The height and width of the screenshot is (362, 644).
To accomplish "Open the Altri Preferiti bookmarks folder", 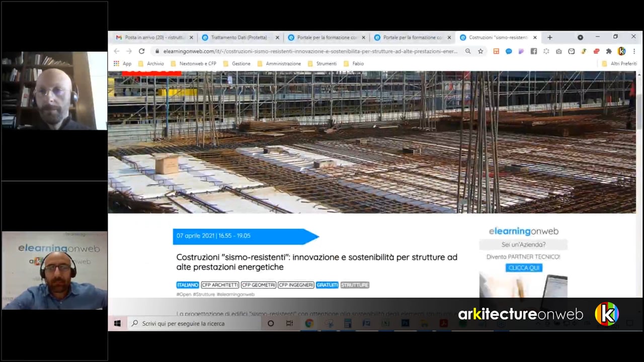I will coord(619,64).
